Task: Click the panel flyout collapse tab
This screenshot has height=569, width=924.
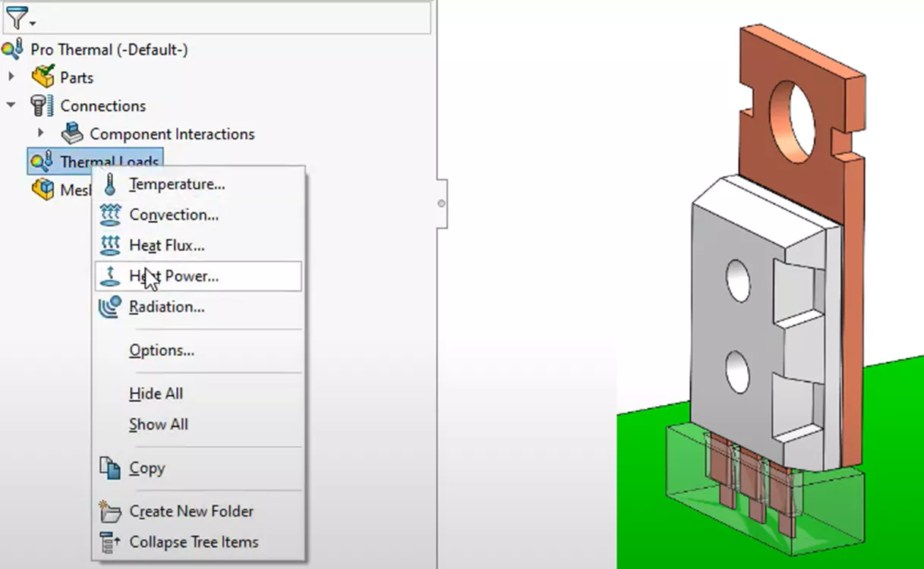Action: point(441,203)
